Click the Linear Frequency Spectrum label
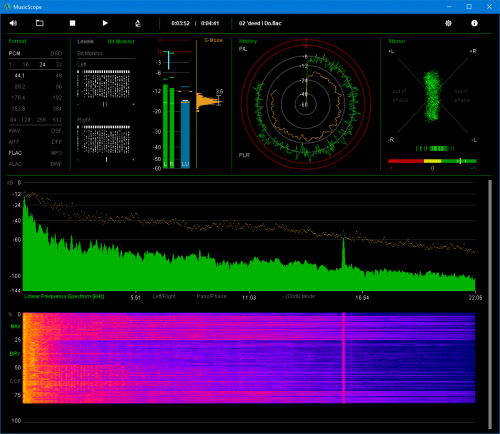Image resolution: width=500 pixels, height=434 pixels. tap(64, 296)
